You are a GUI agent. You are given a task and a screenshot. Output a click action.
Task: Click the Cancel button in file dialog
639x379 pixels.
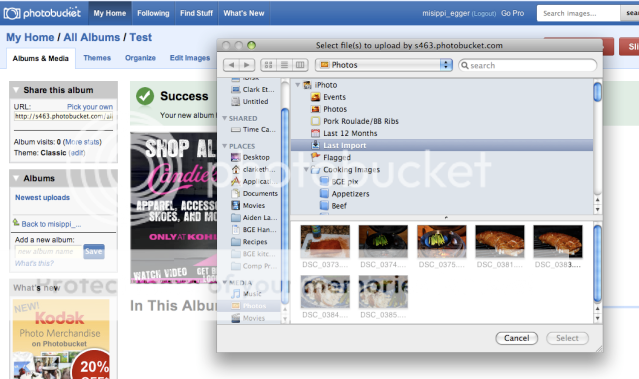pos(516,338)
